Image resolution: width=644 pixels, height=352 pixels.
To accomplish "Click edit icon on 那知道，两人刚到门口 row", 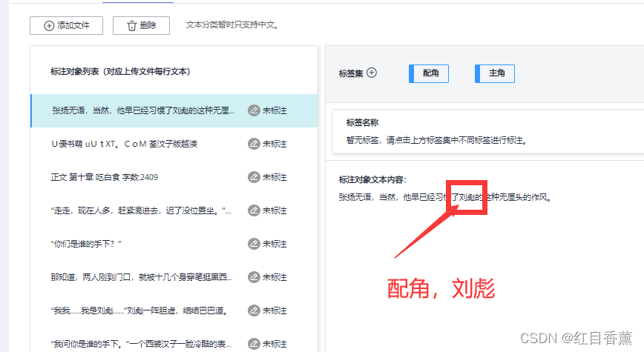I will click(254, 277).
